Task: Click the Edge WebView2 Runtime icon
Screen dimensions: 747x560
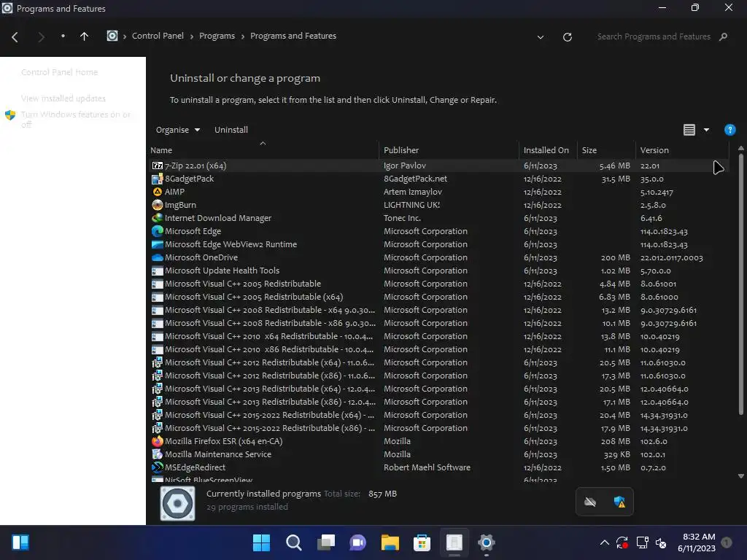Action: (158, 244)
